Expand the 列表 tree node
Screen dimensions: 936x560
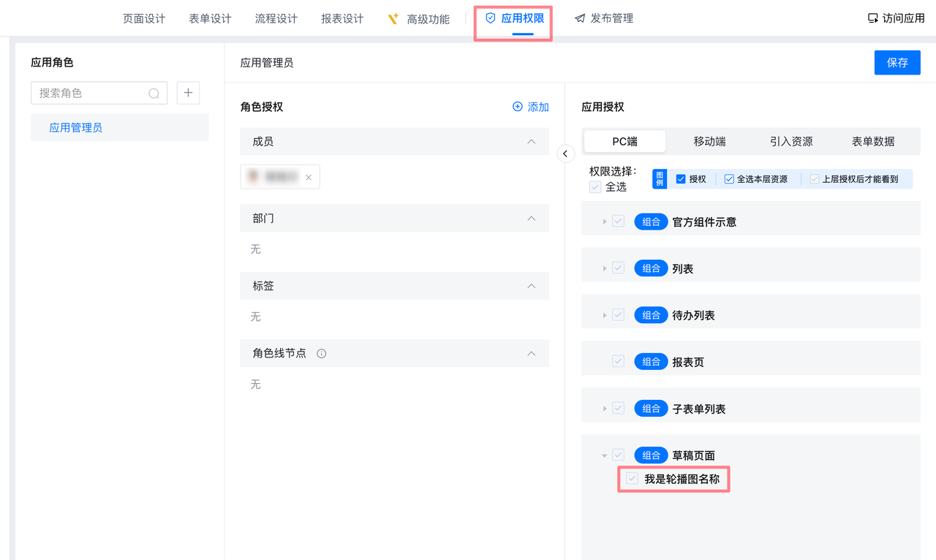605,268
